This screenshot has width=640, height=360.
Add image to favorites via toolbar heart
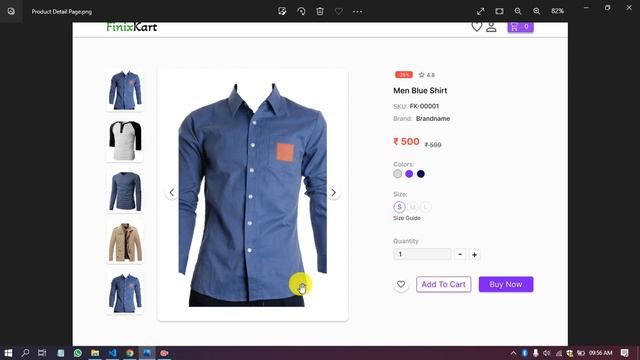pyautogui.click(x=339, y=11)
